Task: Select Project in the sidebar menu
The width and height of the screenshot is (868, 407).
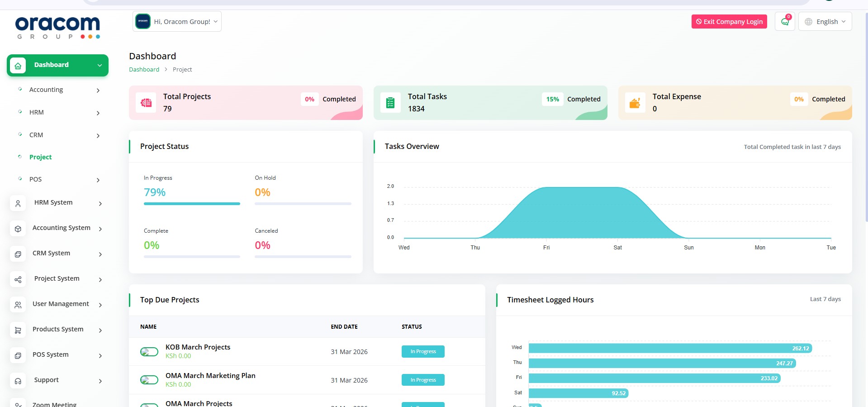Action: tap(41, 157)
